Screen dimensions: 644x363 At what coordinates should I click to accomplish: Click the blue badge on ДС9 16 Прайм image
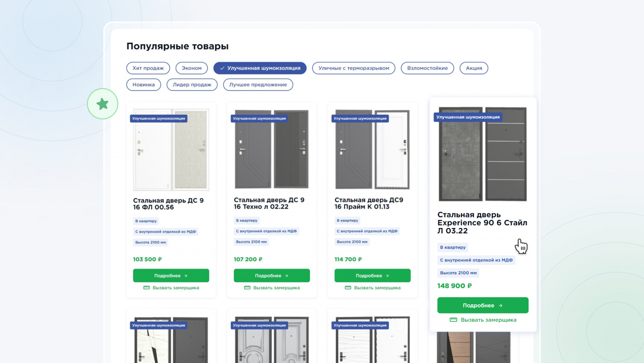click(360, 118)
